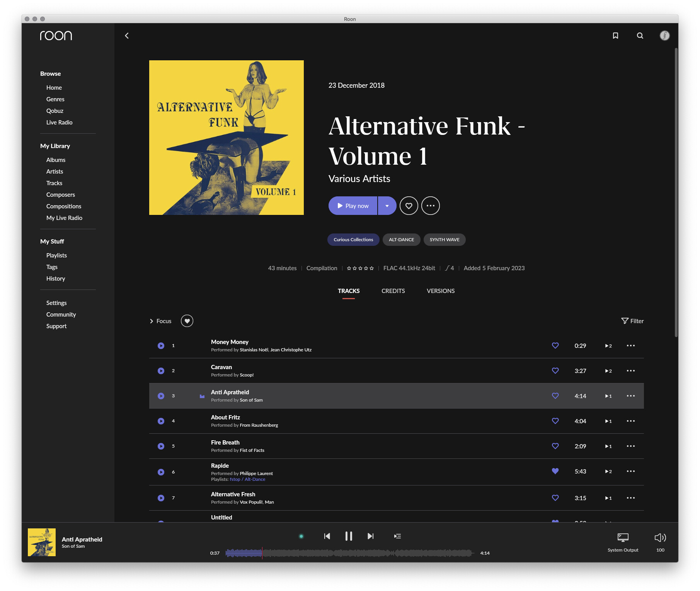700x591 pixels.
Task: Click the Alternative Funk album cover
Action: coord(227,138)
